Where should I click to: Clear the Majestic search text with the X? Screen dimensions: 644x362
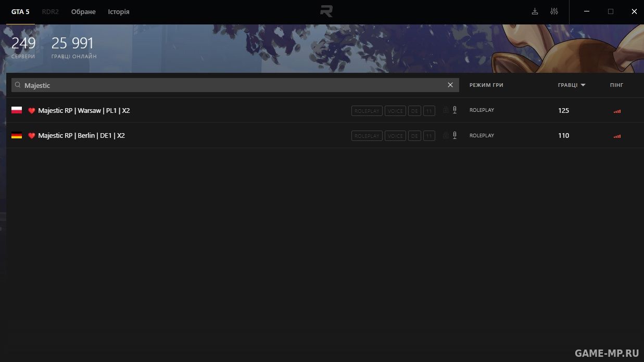coord(450,85)
